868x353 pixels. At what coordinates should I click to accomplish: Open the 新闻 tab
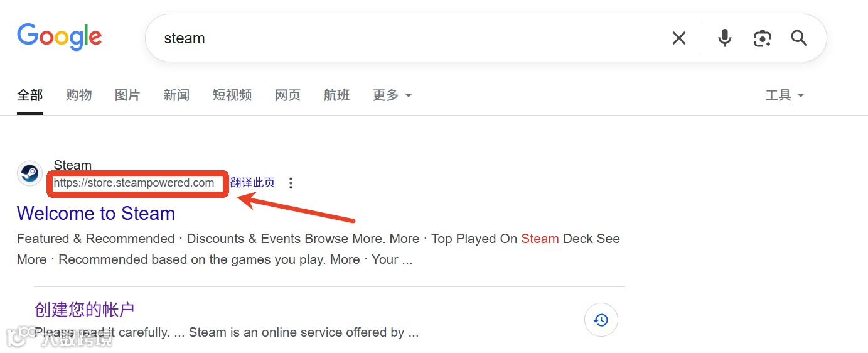point(176,95)
